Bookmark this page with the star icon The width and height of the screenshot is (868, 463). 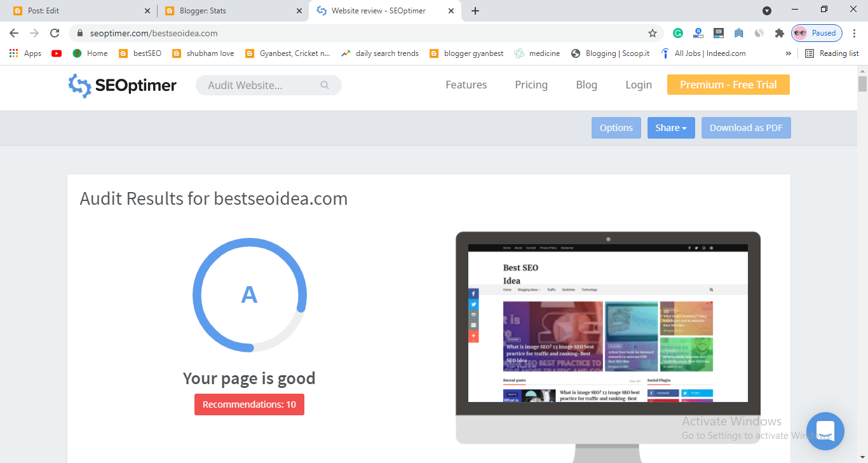652,33
